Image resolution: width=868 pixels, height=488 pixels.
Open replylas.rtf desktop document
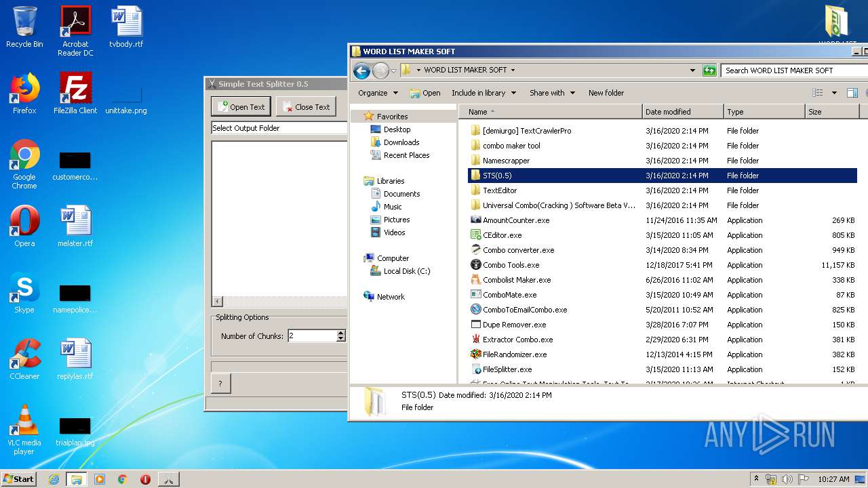tap(75, 359)
